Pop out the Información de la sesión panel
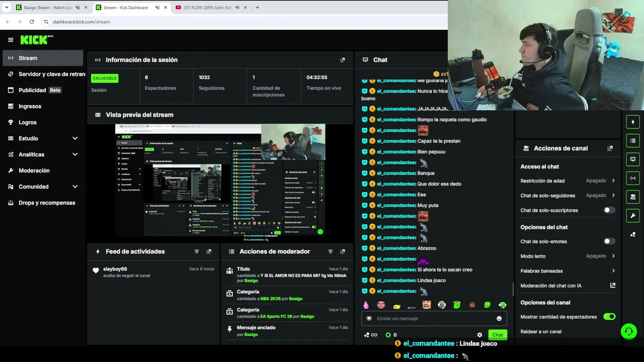Viewport: 644px width, 362px height. point(343,60)
